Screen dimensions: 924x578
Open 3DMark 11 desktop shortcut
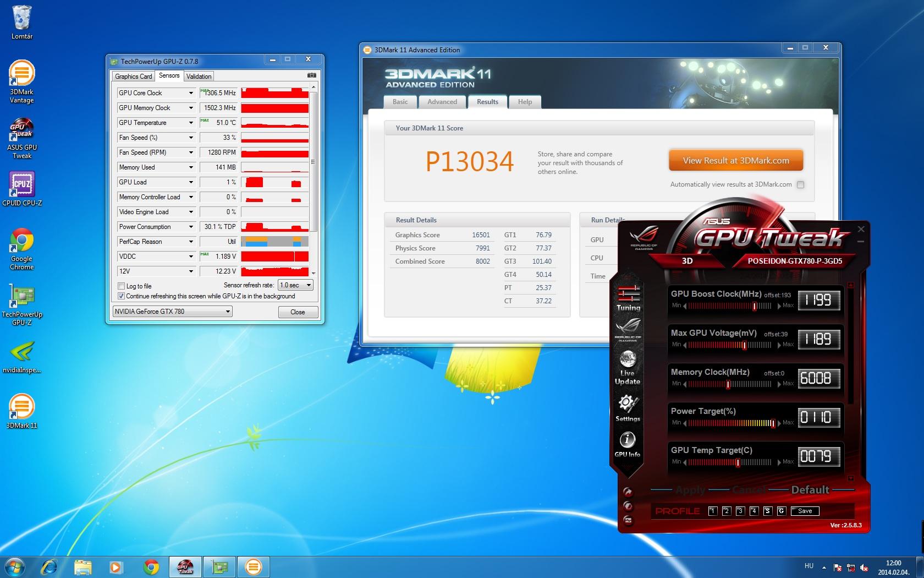click(x=22, y=412)
